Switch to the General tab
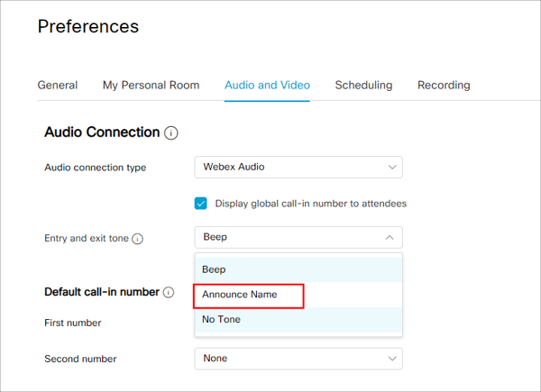The image size is (541, 392). point(58,85)
